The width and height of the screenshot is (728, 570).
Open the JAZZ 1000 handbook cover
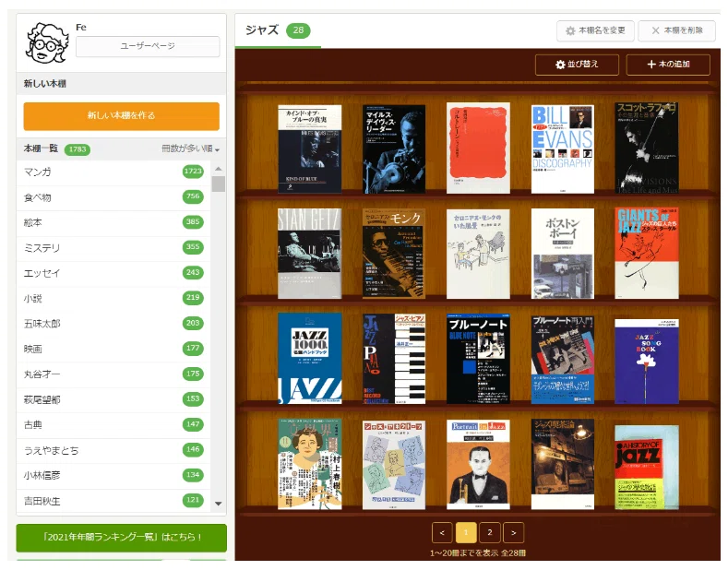310,359
